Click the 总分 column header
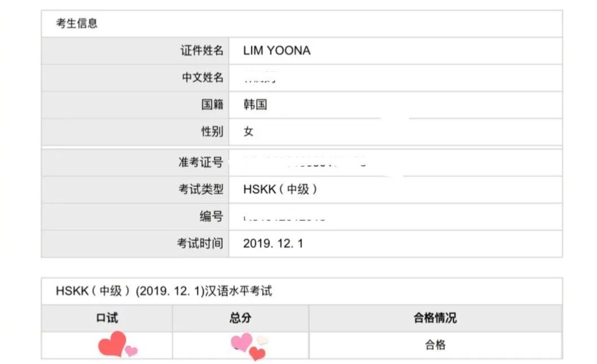The image size is (597, 364). click(240, 318)
